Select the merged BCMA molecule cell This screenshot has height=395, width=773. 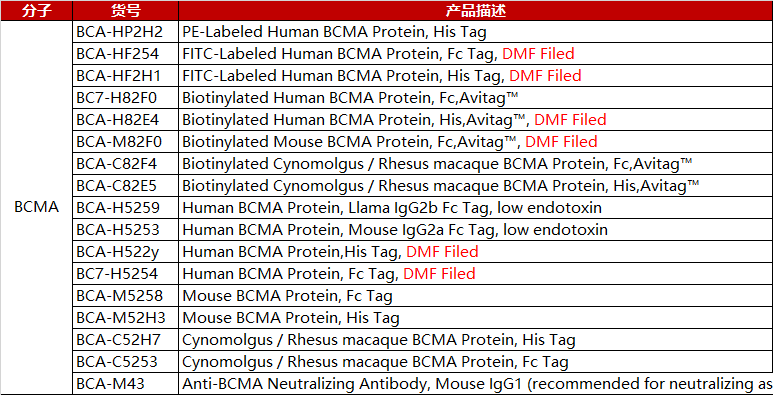[x=36, y=208]
